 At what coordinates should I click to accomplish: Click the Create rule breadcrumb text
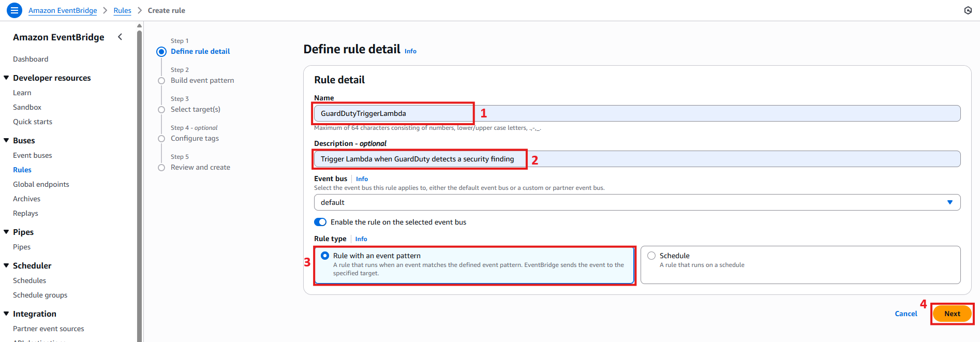pyautogui.click(x=166, y=10)
